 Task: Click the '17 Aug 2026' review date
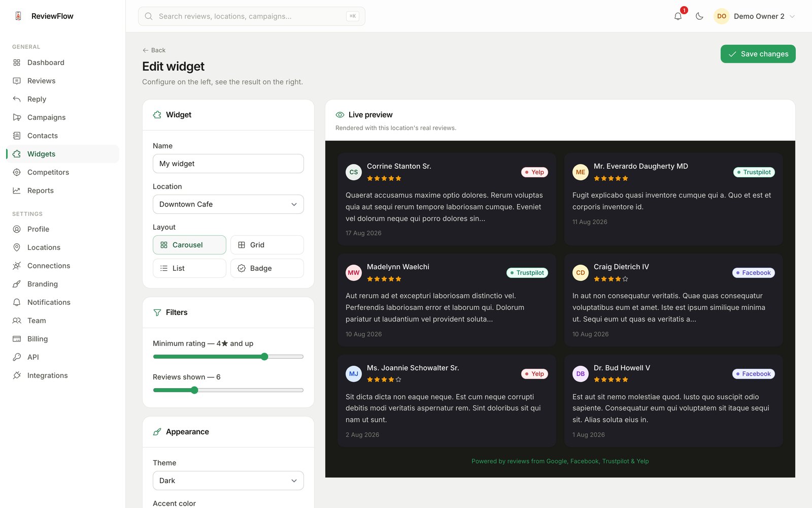(x=363, y=233)
